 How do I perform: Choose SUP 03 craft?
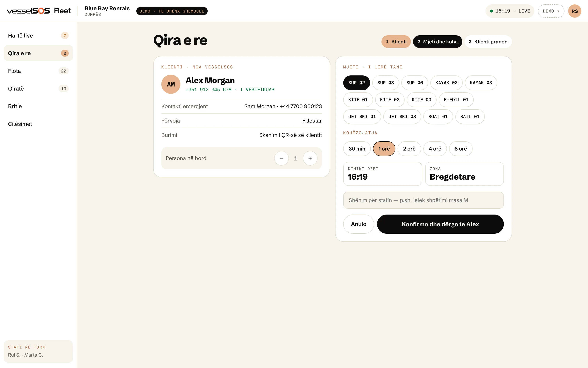pyautogui.click(x=386, y=83)
